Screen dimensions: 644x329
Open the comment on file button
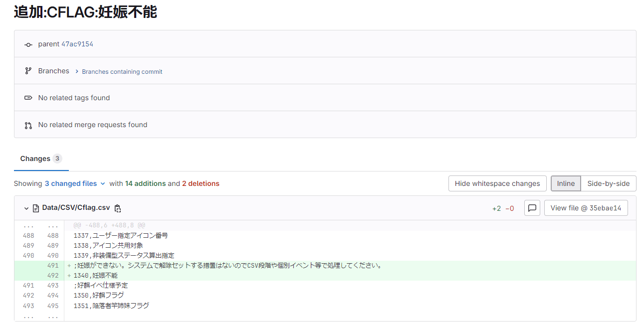[532, 208]
